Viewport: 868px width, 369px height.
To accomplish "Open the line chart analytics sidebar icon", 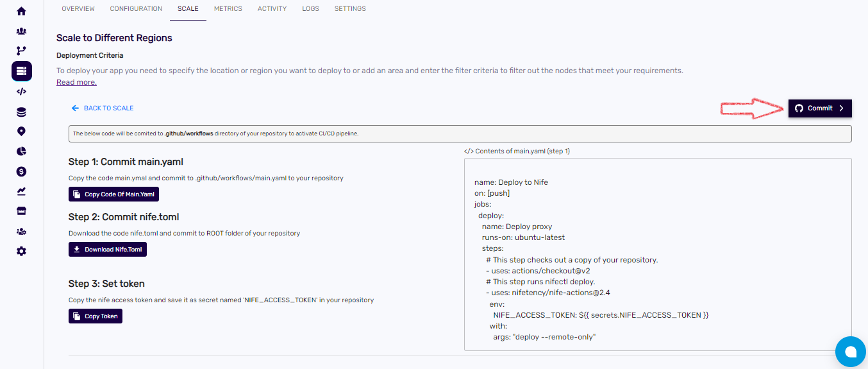I will pyautogui.click(x=21, y=191).
